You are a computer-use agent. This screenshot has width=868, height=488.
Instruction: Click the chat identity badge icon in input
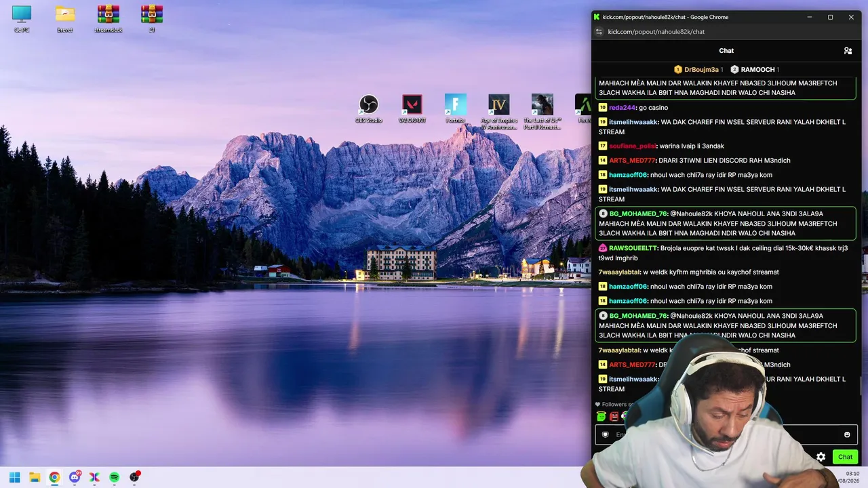click(606, 434)
